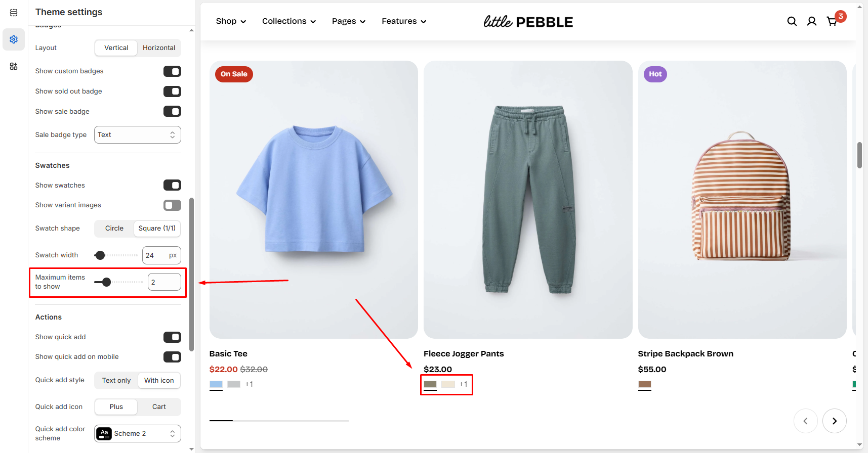Viewport: 868px width, 453px height.
Task: Open the apps icon in left sidebar
Action: 14,66
